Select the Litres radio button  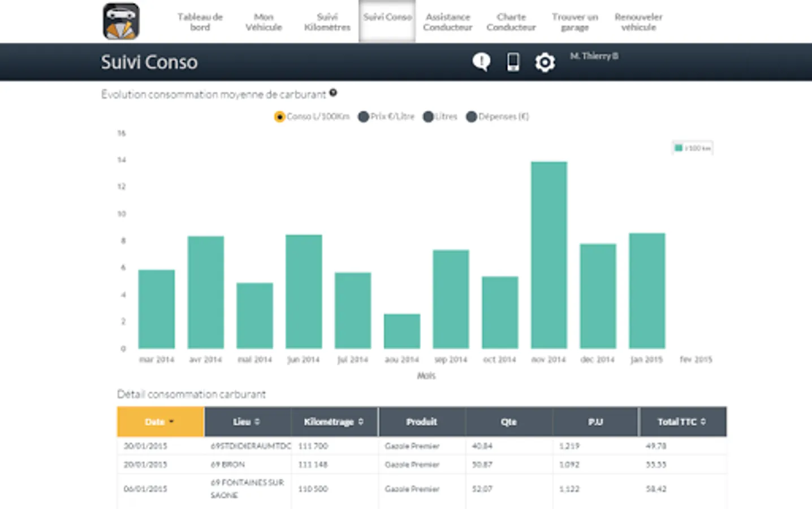pyautogui.click(x=428, y=117)
